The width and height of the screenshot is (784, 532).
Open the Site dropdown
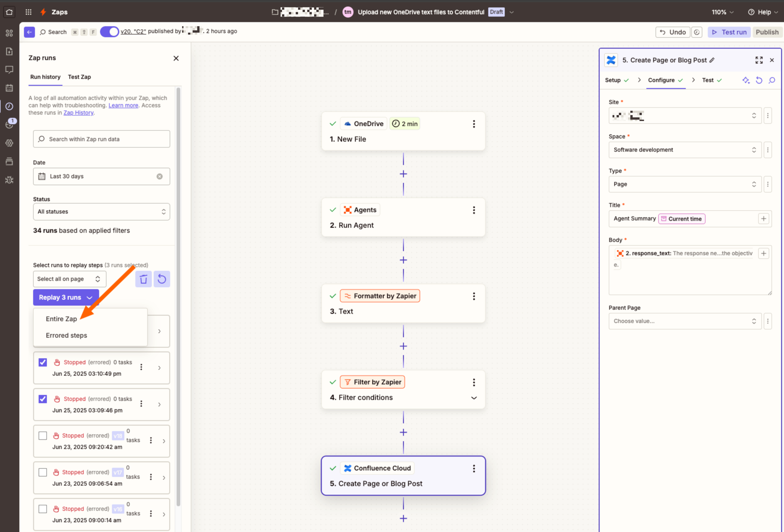(685, 116)
